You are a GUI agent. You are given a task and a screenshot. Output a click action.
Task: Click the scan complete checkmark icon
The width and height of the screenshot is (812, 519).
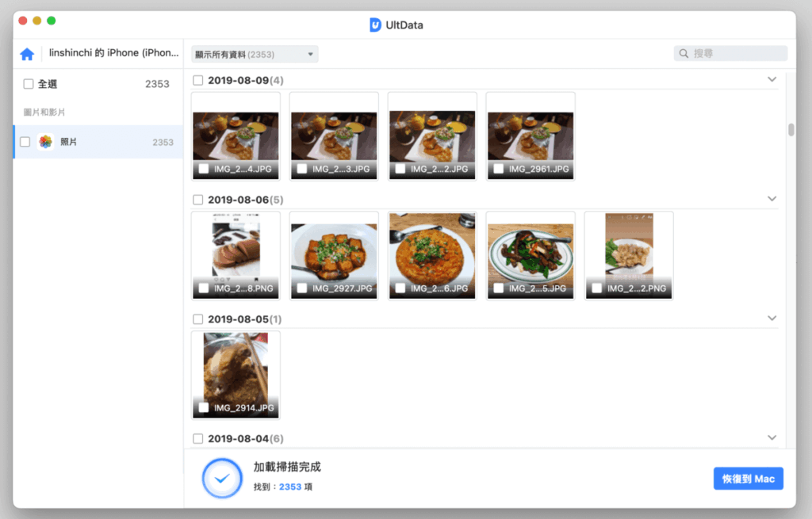(x=222, y=478)
